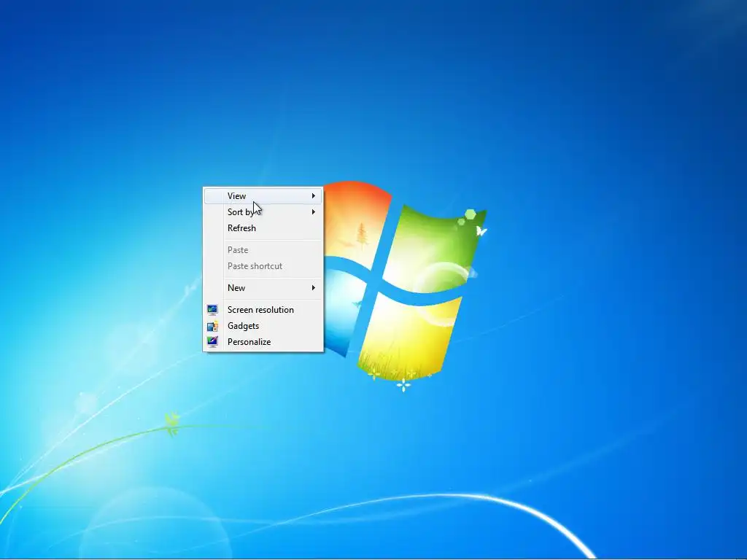Open the Sort by submenu
Screen dimensions: 747x560
(263, 212)
